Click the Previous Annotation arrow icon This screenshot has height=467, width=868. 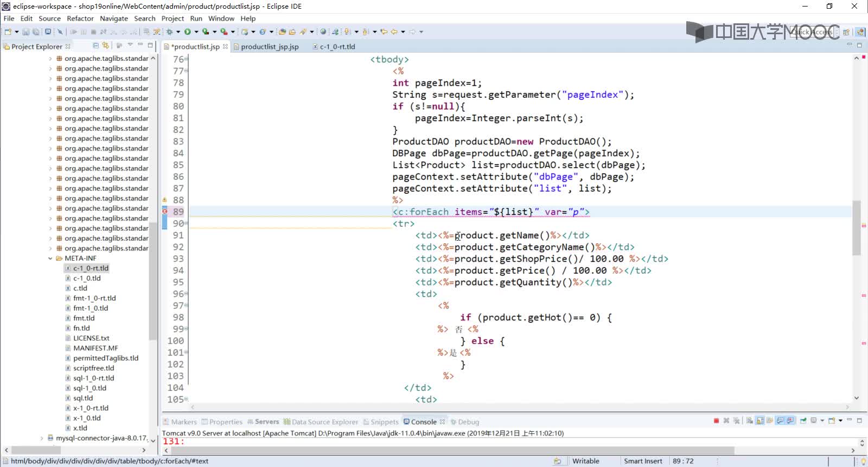pyautogui.click(x=365, y=31)
